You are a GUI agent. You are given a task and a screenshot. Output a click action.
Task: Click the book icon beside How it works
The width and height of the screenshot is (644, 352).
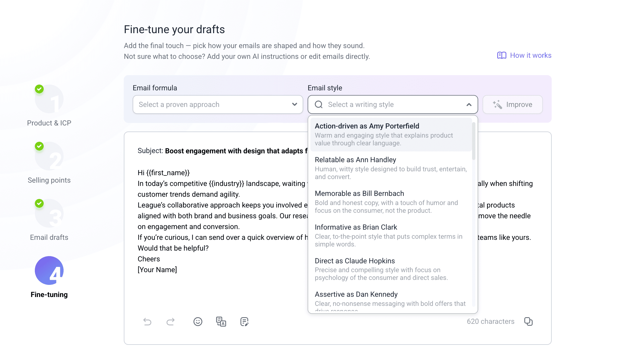coord(502,55)
